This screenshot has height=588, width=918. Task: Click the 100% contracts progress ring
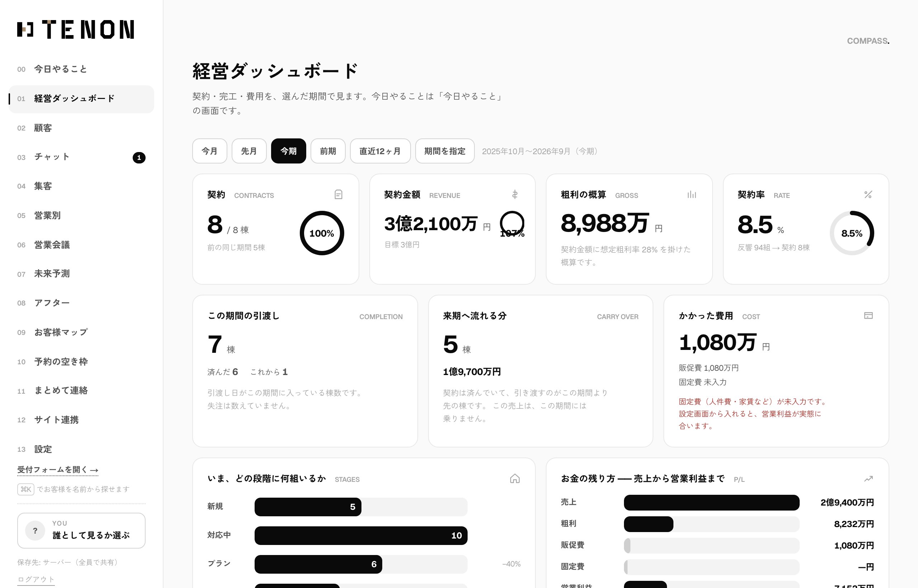point(322,233)
